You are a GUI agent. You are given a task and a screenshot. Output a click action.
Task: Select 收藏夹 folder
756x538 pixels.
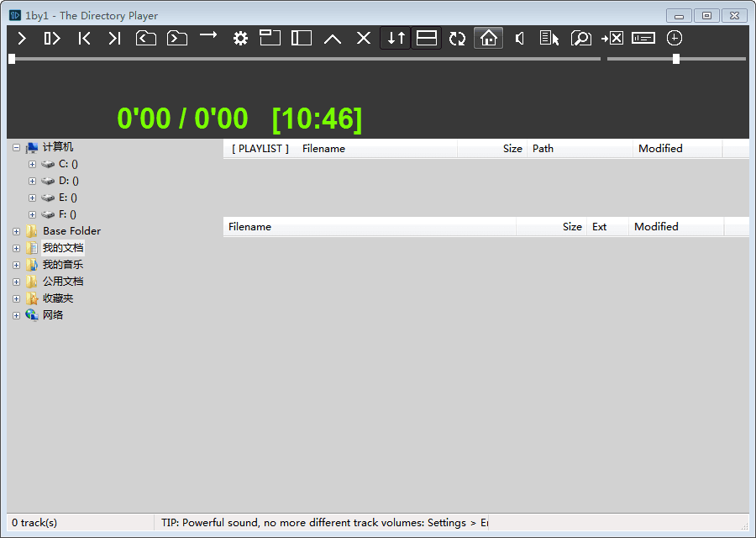point(58,298)
